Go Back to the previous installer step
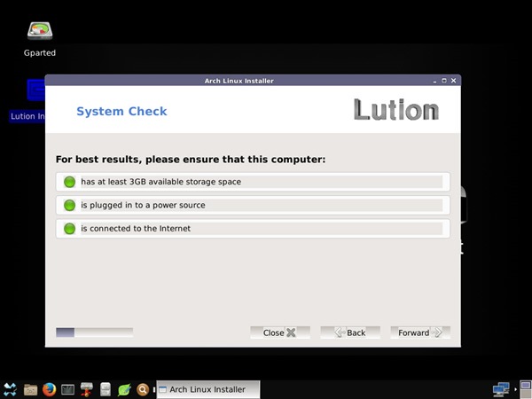532x399 pixels. [x=350, y=332]
